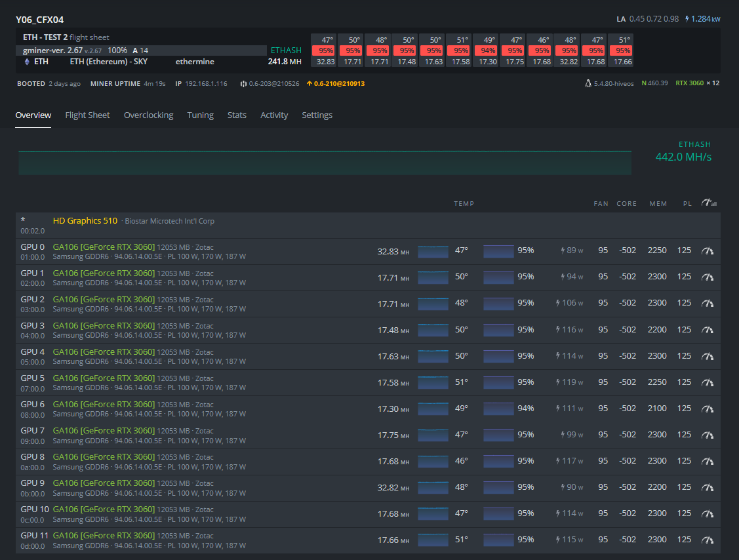Click GPU 6 memory clock value 2100
739x560 pixels.
tap(657, 409)
